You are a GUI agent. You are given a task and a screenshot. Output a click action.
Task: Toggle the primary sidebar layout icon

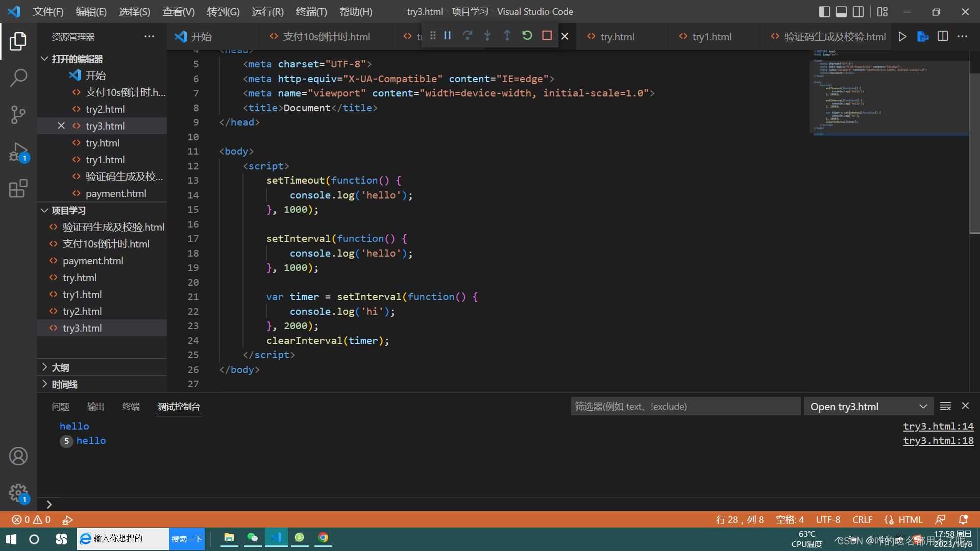[824, 11]
